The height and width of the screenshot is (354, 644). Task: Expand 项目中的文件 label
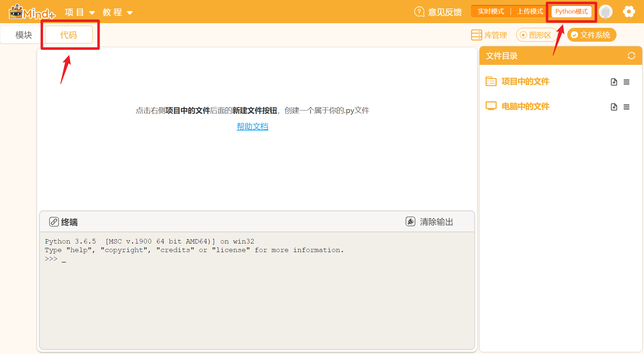pyautogui.click(x=525, y=82)
